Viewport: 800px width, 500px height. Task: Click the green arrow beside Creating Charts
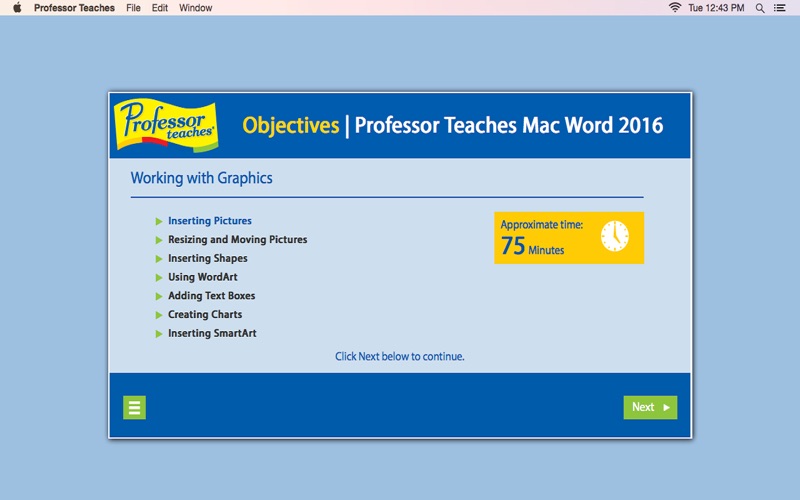(159, 315)
